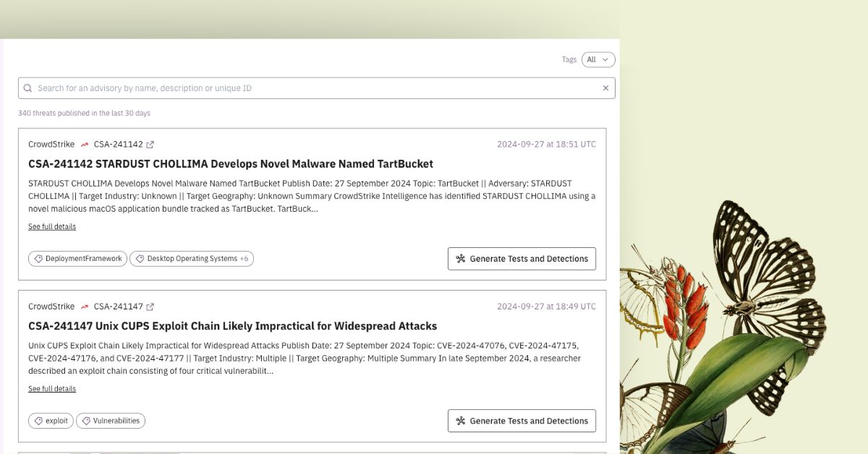
Task: Generate Tests and Detections for the TartBucket advisory
Action: (522, 259)
